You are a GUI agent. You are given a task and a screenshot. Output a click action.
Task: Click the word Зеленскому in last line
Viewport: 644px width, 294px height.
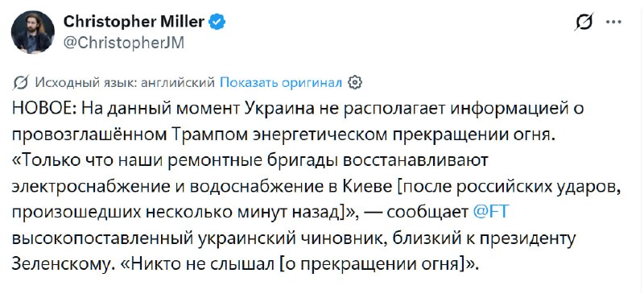[x=61, y=265]
